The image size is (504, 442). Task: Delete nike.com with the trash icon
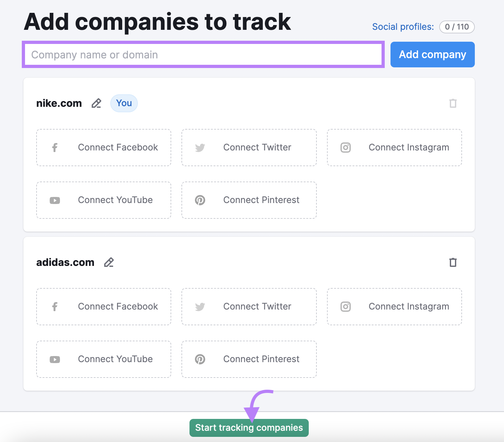coord(453,103)
